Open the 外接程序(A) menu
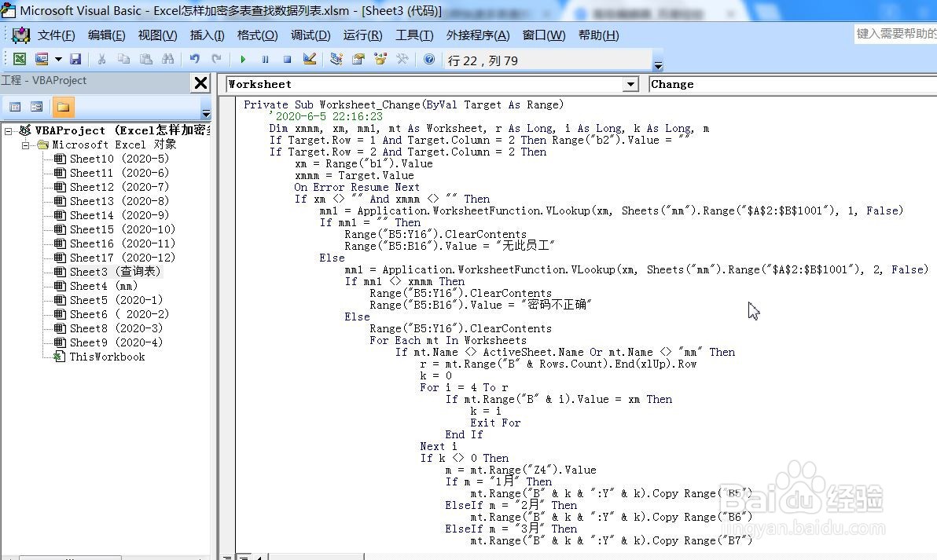The image size is (937, 560). (x=478, y=35)
